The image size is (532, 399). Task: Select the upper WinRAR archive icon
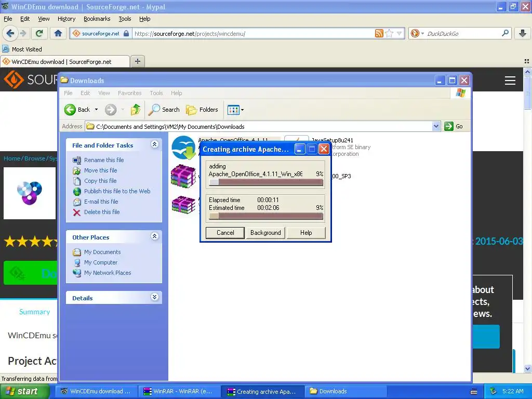[183, 176]
